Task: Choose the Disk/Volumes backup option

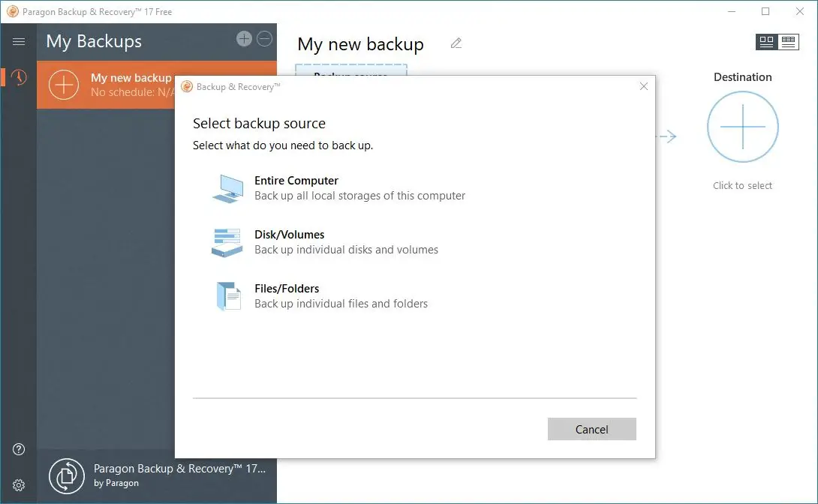Action: point(290,235)
